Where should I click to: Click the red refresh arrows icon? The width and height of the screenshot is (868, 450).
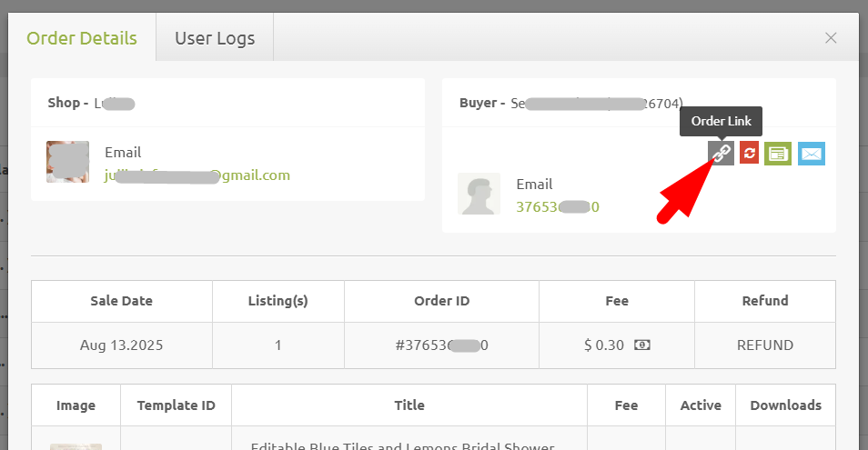(x=749, y=153)
